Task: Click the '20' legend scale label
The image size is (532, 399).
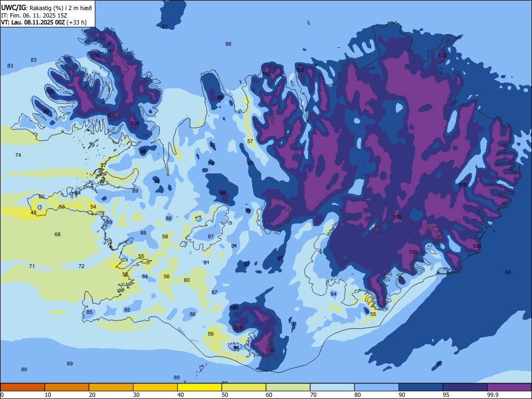Action: coord(92,395)
